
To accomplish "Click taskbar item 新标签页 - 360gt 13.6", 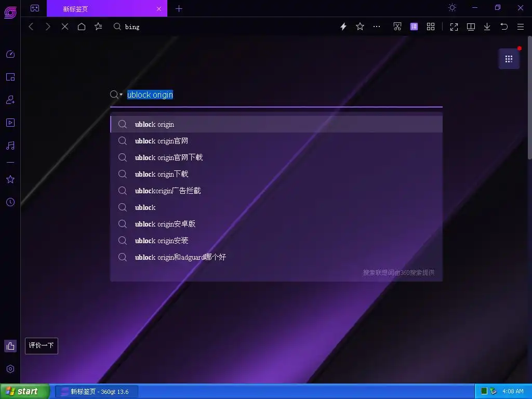I will coord(97,392).
